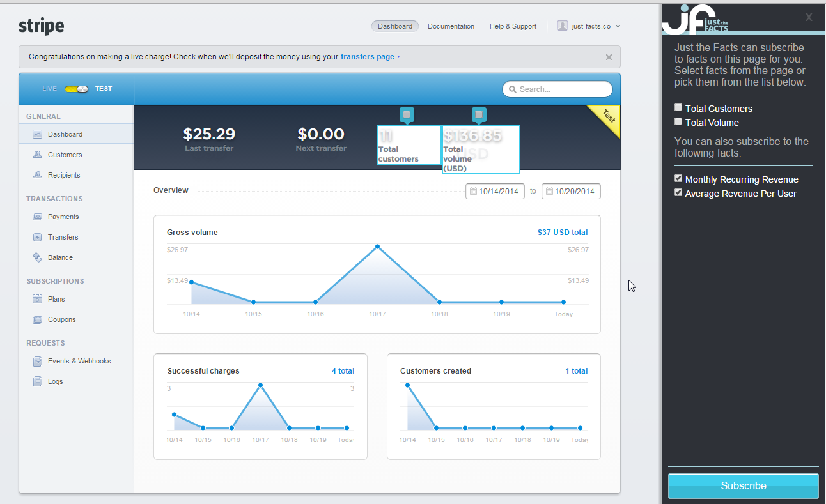Click the $0.00 Next transfer figure
Screen dimensions: 826x504
point(321,134)
